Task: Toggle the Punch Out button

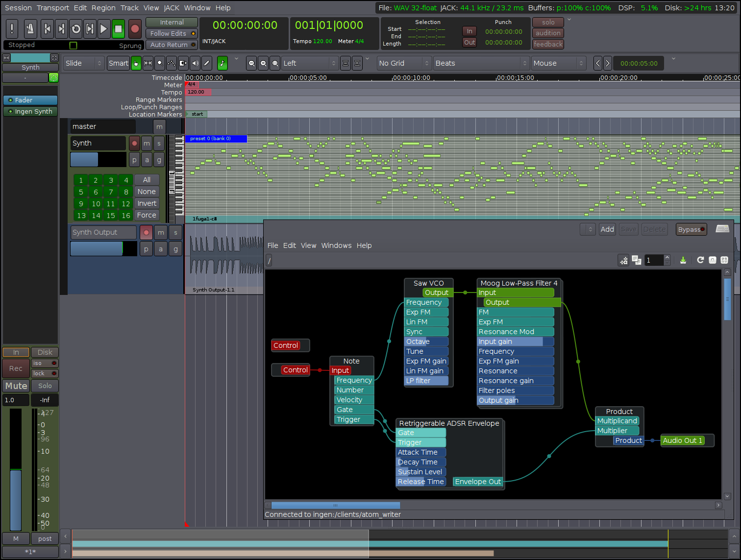Action: tap(469, 42)
